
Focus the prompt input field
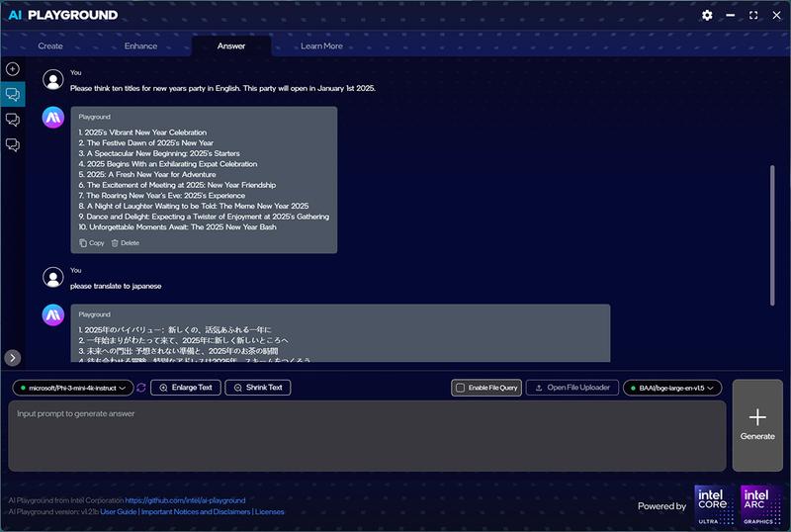(367, 436)
